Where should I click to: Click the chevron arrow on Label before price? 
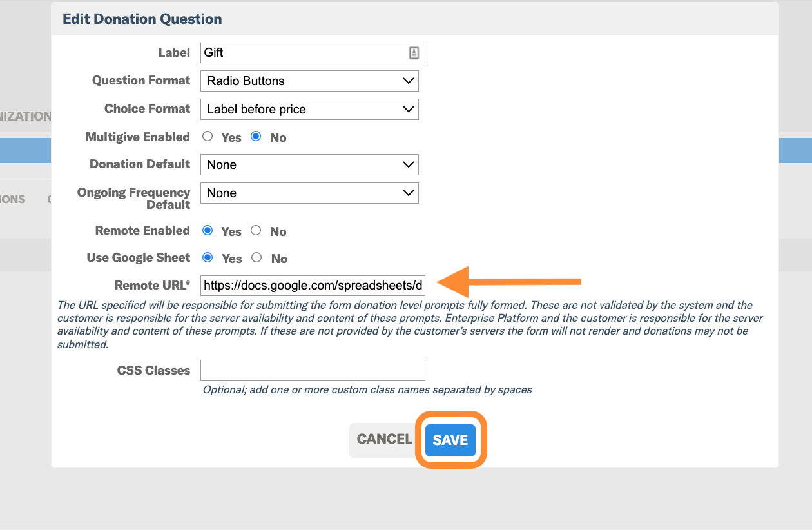[x=408, y=109]
